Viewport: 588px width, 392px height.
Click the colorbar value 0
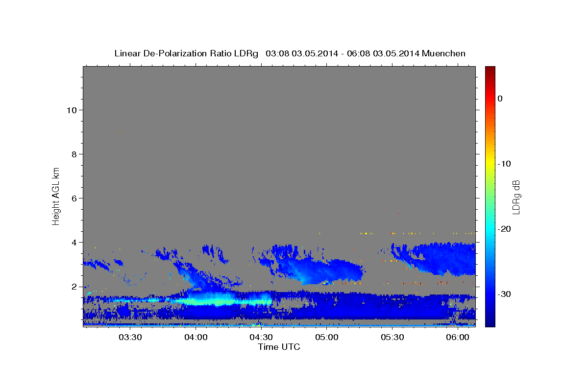point(500,98)
